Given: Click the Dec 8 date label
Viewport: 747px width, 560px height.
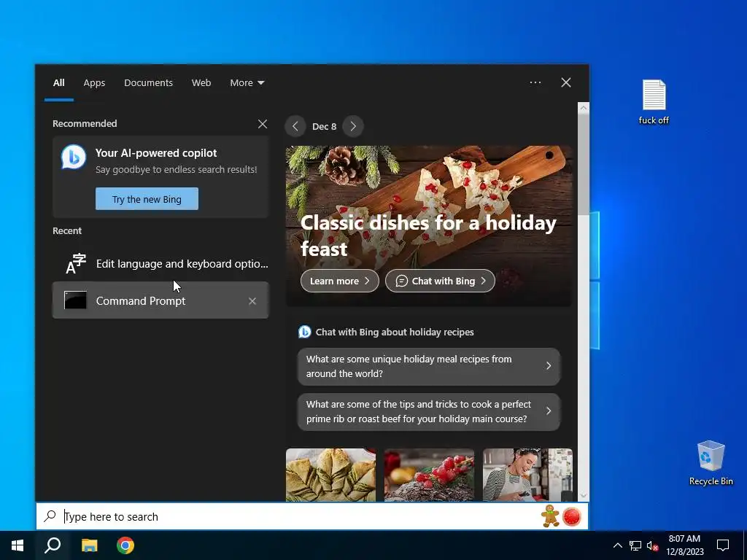Looking at the screenshot, I should pyautogui.click(x=324, y=126).
